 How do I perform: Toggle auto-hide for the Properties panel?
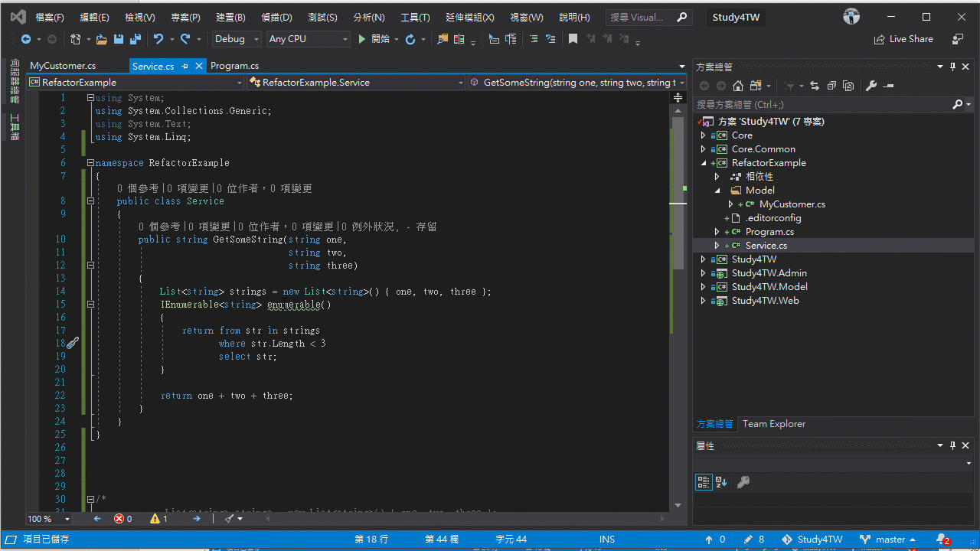coord(952,445)
